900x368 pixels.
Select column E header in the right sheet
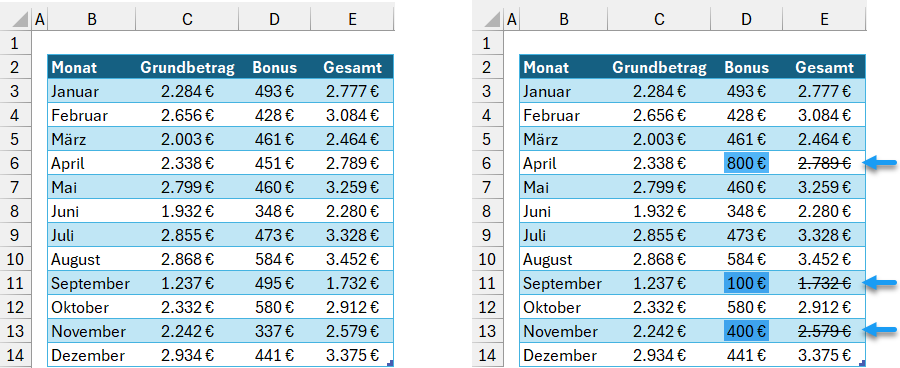(x=824, y=20)
